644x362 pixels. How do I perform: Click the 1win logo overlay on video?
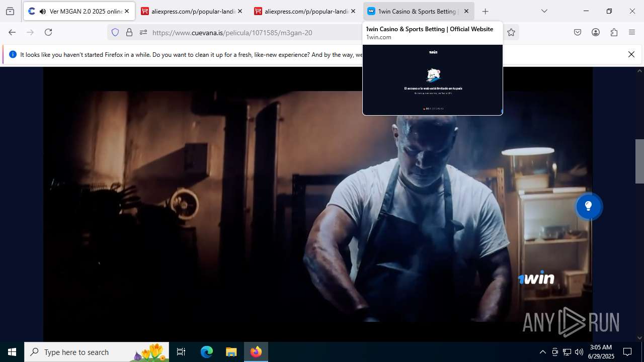tap(536, 278)
